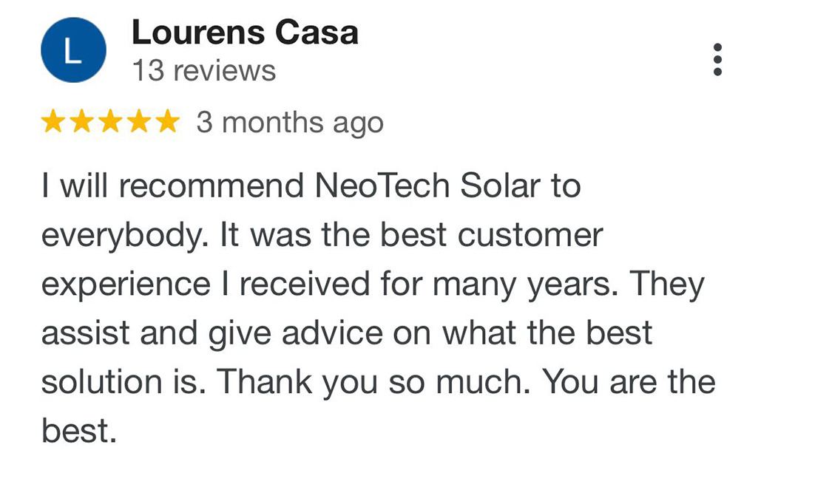
Task: Click the second gold rating star
Action: click(x=81, y=121)
